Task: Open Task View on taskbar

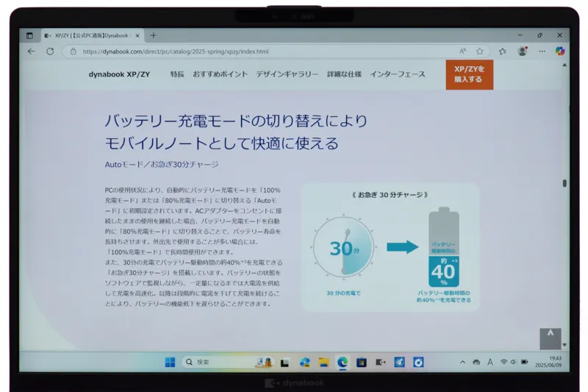Action: pyautogui.click(x=285, y=363)
